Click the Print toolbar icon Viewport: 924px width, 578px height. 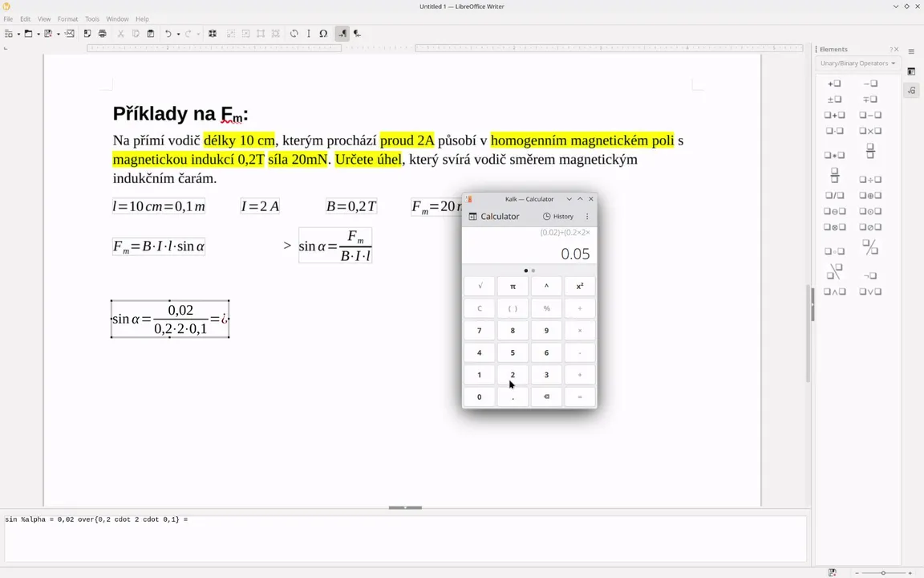[103, 34]
